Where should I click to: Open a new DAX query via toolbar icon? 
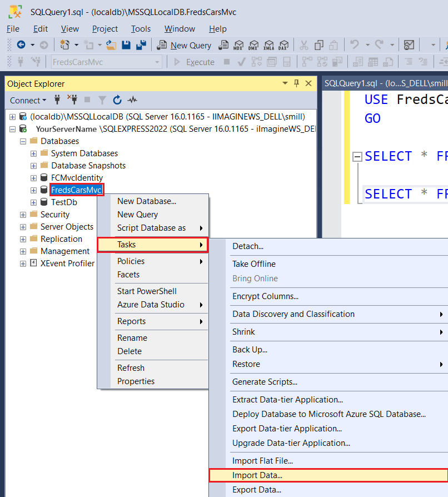[x=283, y=45]
